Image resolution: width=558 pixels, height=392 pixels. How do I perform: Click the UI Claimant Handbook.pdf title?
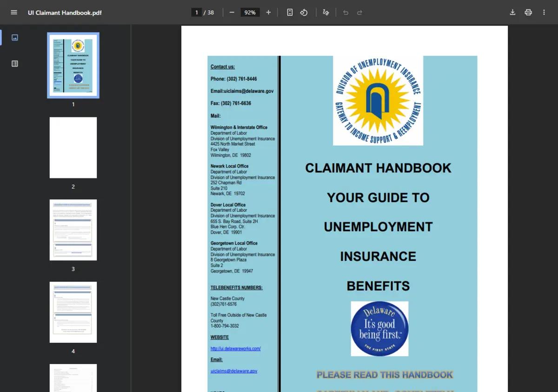[65, 13]
